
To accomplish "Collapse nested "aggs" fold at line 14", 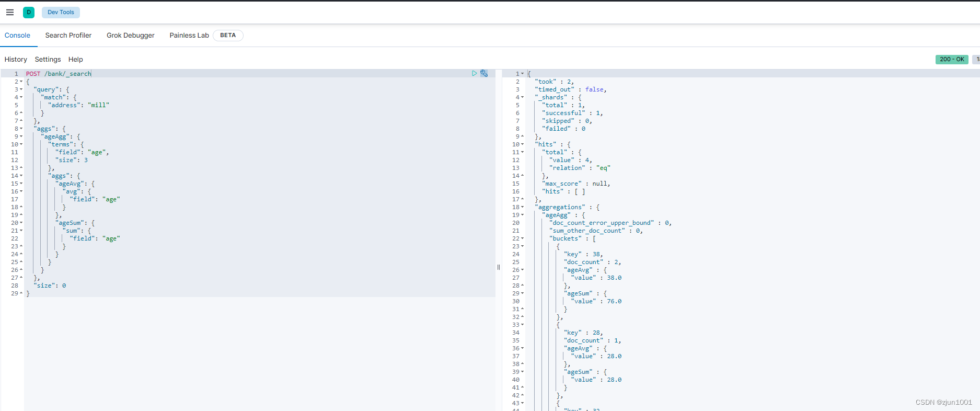I will coord(21,176).
